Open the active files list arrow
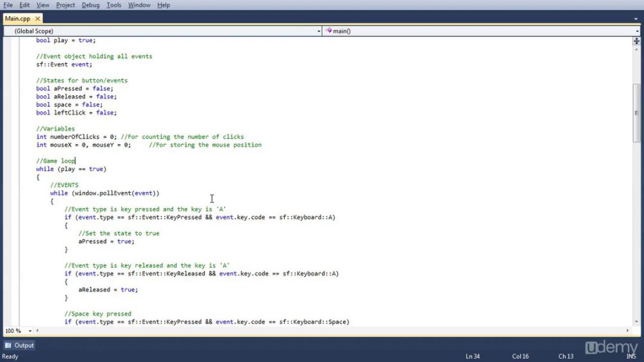Screen dimensions: 644x362 click(x=636, y=19)
